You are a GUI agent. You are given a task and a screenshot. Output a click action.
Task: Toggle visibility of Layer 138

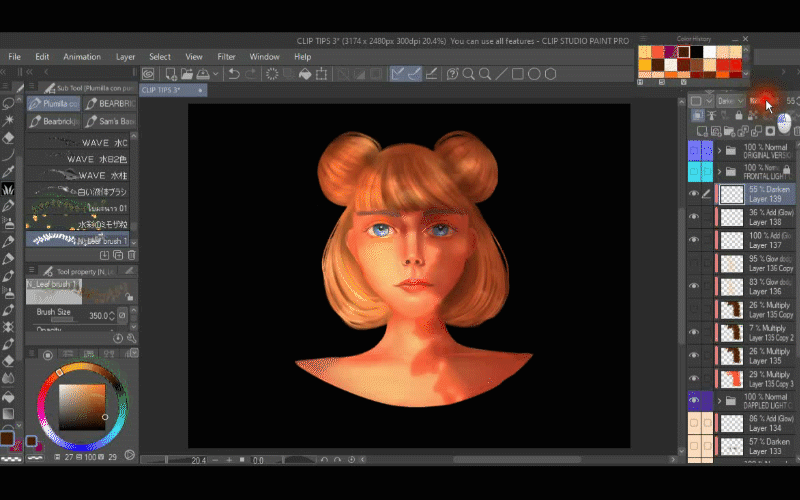693,217
